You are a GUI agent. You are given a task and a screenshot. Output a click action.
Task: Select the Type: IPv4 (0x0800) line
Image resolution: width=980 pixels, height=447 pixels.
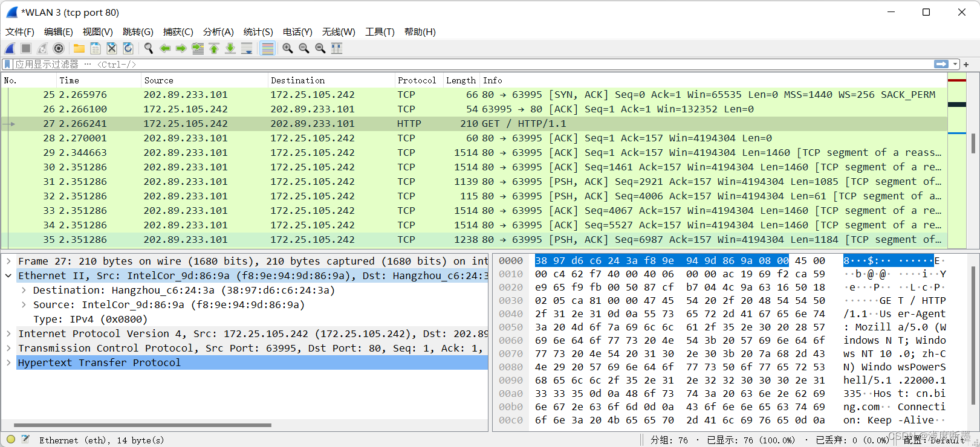tap(90, 320)
